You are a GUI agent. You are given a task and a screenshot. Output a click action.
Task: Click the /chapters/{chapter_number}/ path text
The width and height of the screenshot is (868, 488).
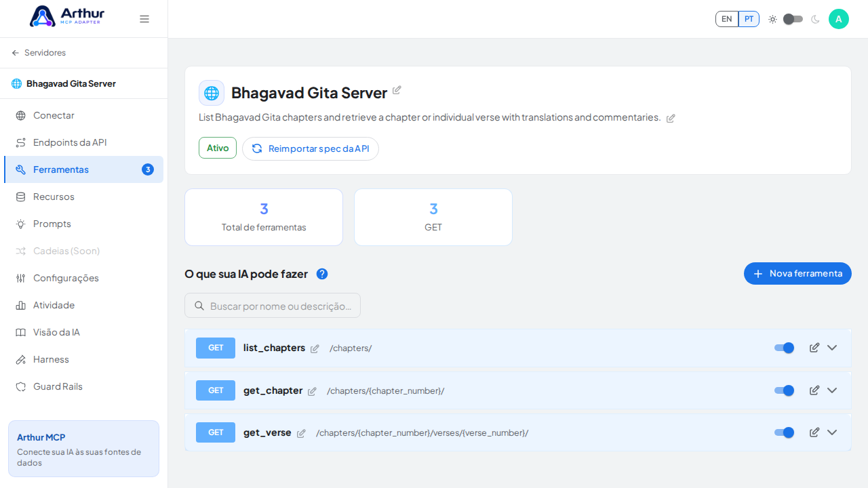[386, 391]
